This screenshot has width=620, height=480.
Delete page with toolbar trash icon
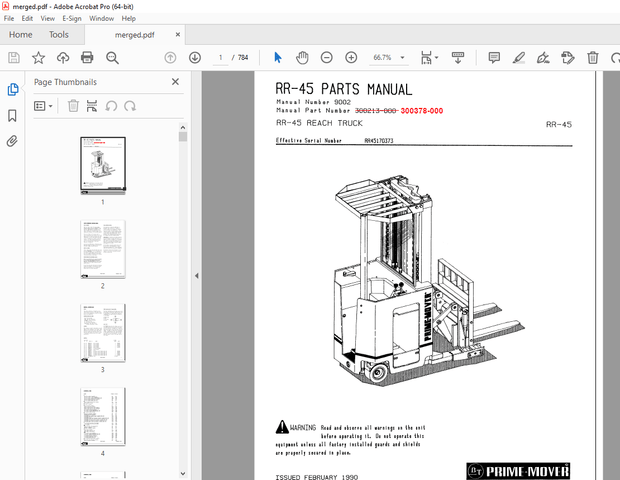[593, 58]
